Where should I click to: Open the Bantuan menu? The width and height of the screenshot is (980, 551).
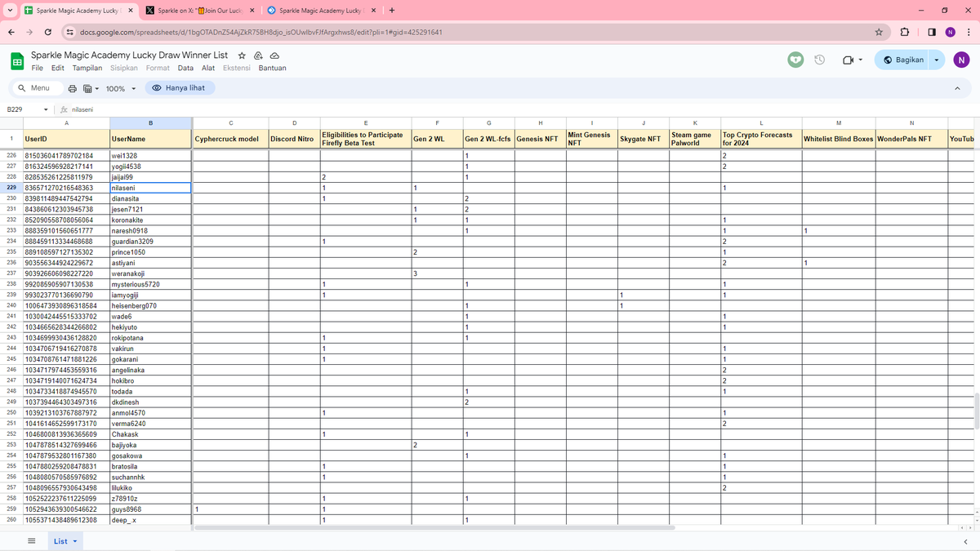coord(272,68)
